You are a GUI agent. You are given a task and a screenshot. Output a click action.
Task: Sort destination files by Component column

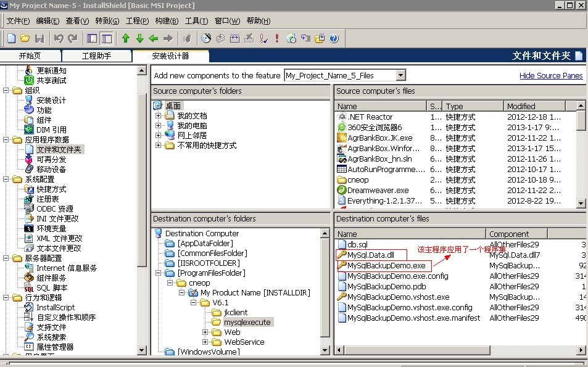pyautogui.click(x=517, y=234)
